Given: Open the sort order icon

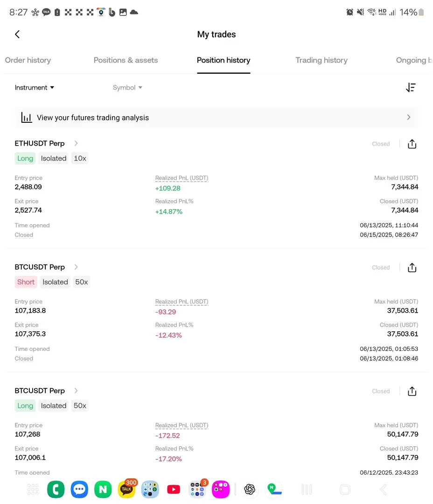Looking at the screenshot, I should coord(411,87).
